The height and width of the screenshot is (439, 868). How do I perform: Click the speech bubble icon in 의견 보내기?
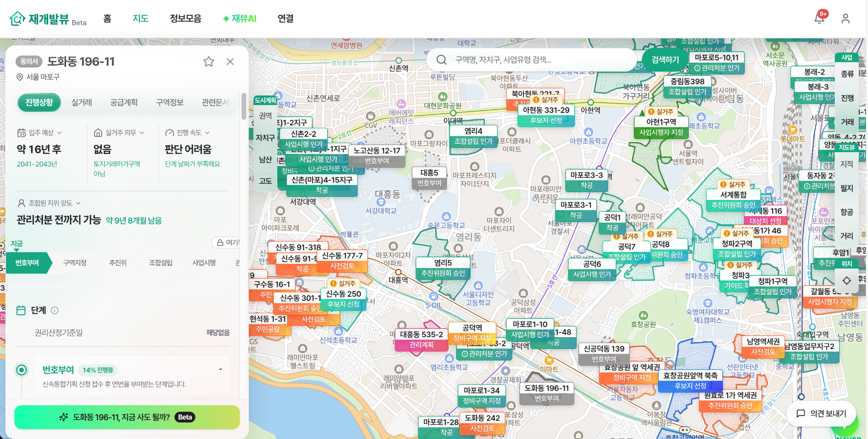[801, 413]
